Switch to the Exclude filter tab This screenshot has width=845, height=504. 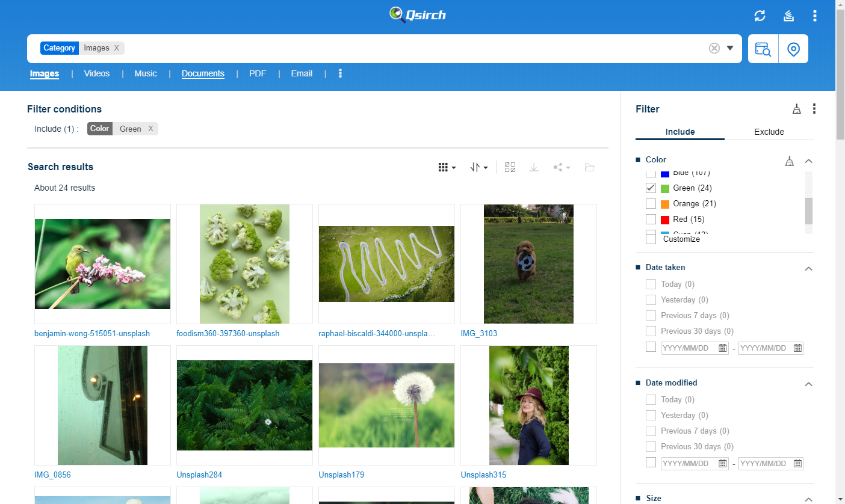pyautogui.click(x=769, y=132)
